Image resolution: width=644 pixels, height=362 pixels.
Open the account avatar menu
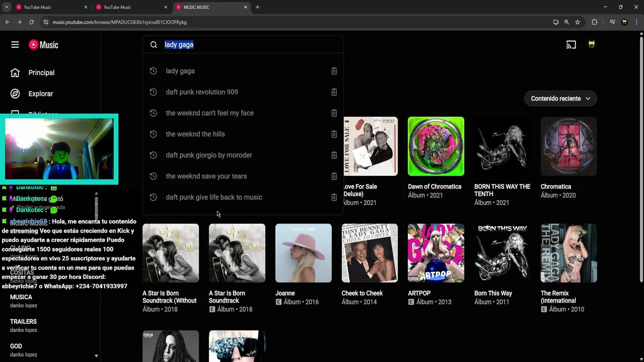(592, 44)
